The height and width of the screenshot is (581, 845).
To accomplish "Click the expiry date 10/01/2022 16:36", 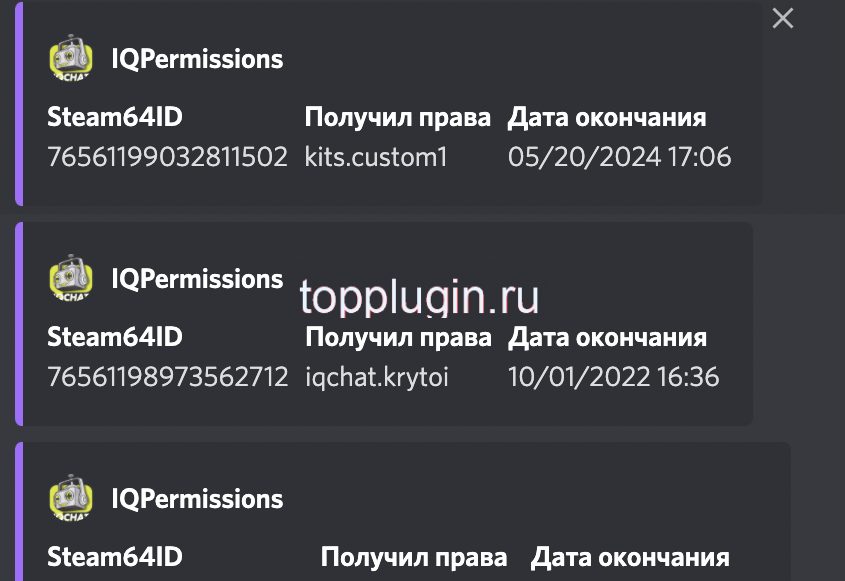I will coord(613,377).
